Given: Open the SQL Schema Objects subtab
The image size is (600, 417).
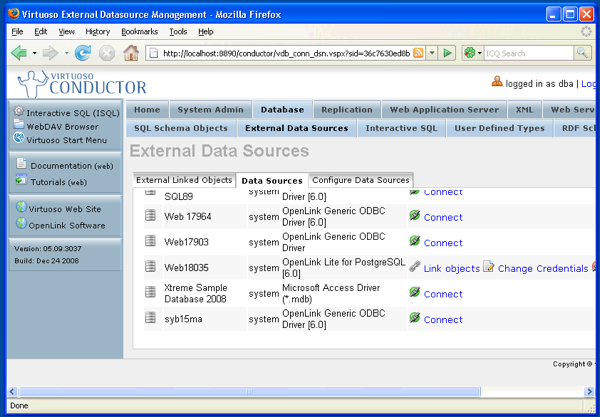Looking at the screenshot, I should pyautogui.click(x=181, y=128).
